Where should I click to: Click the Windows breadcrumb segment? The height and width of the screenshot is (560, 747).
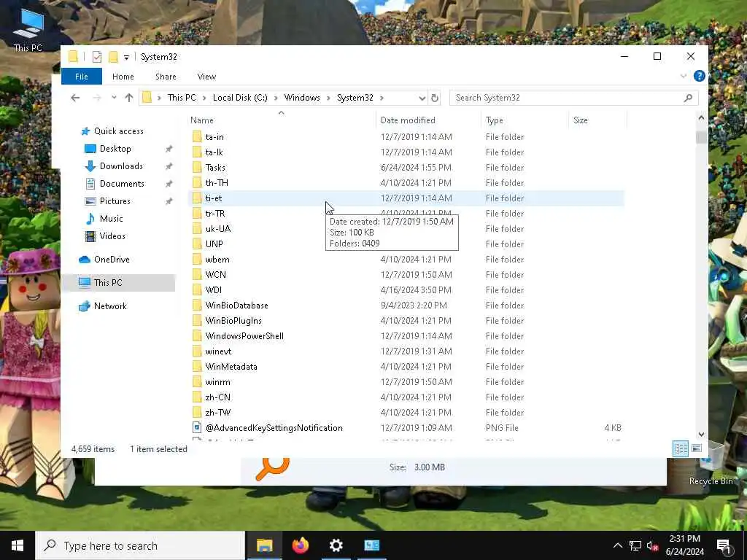tap(302, 98)
